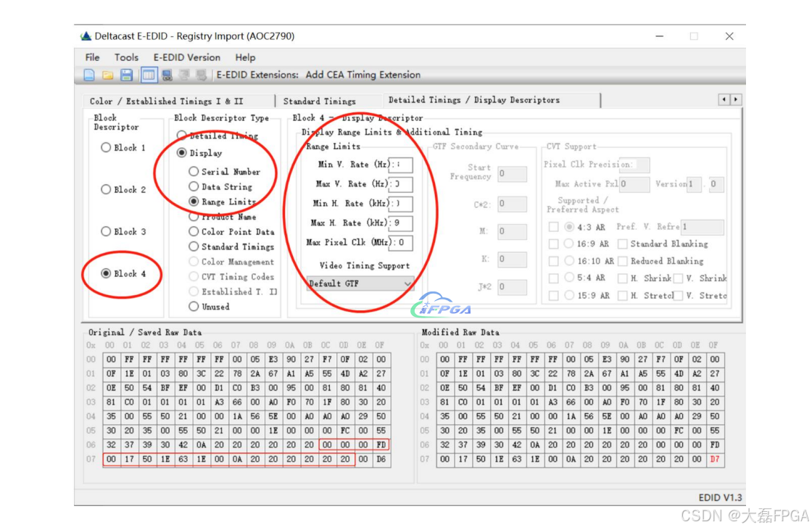This screenshot has width=812, height=530.
Task: Click the Min V. Rate field
Action: (401, 165)
